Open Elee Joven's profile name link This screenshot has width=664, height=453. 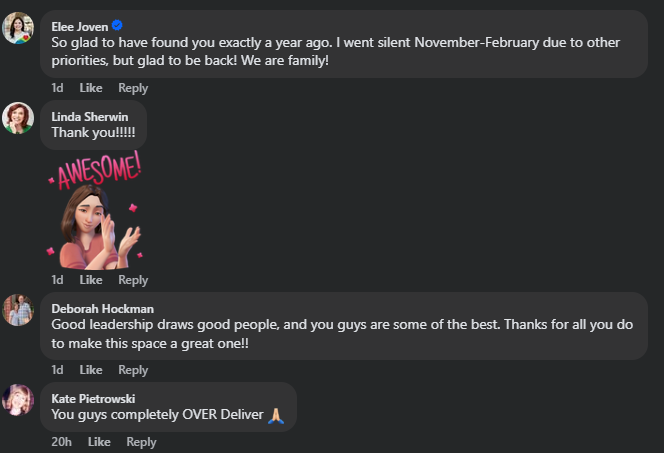79,25
